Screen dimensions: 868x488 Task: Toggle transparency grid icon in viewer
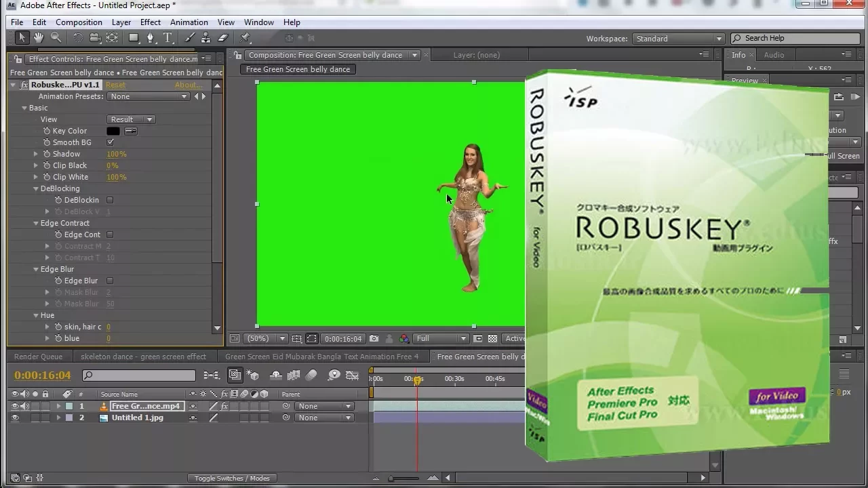(492, 338)
